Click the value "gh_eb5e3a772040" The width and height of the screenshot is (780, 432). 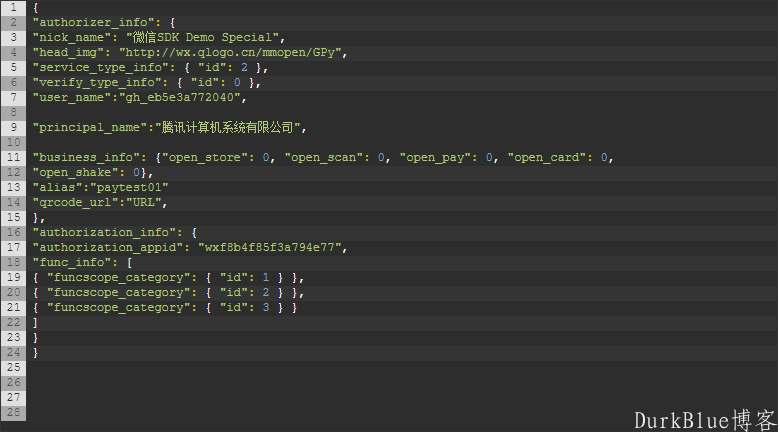[x=180, y=97]
